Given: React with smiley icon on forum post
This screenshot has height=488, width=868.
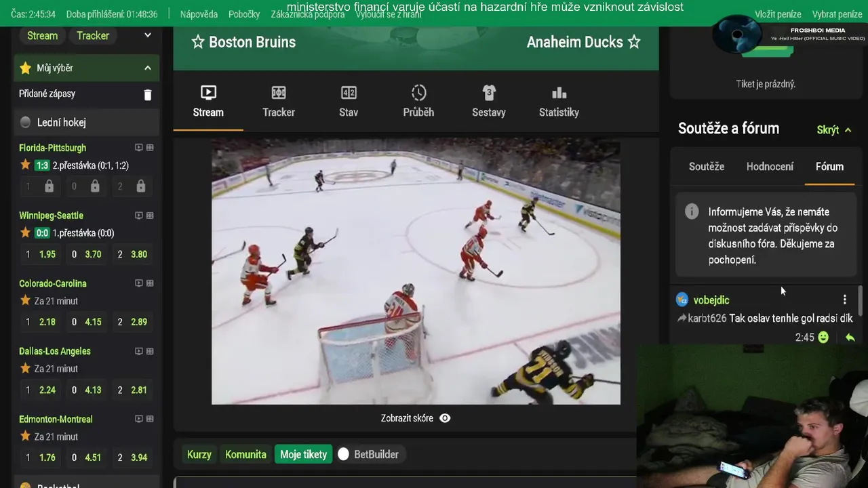Looking at the screenshot, I should [823, 337].
